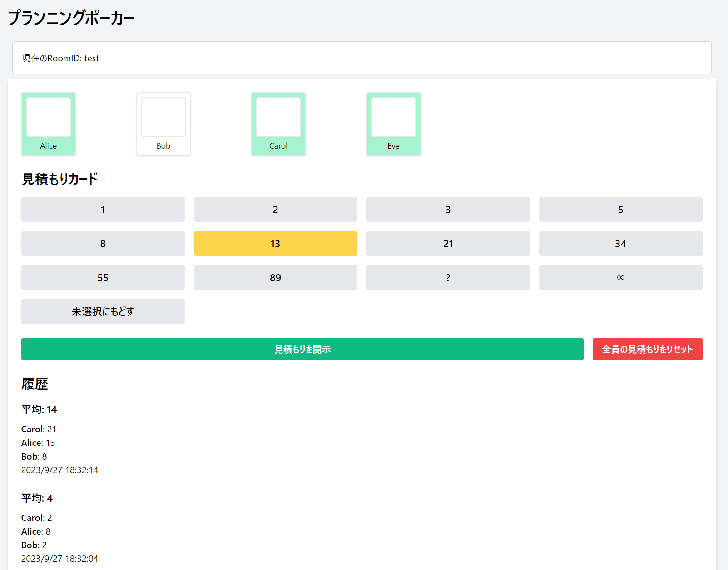
Task: Click 全員の見積もりをリセット to reset all estimates
Action: [647, 349]
